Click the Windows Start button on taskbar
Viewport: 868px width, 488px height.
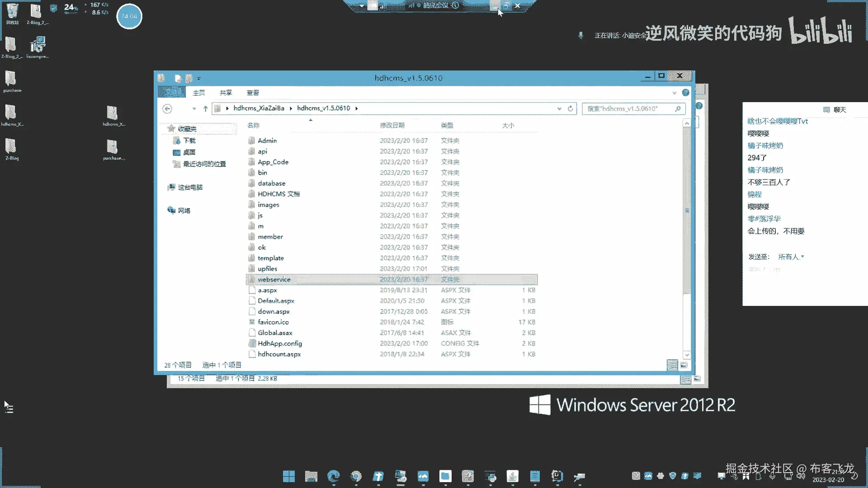(x=288, y=476)
